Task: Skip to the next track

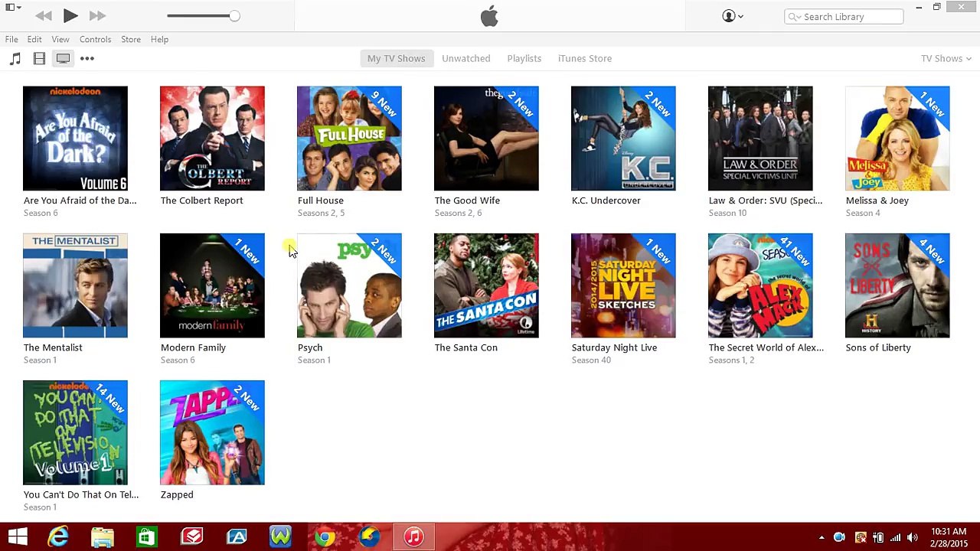Action: 97,15
